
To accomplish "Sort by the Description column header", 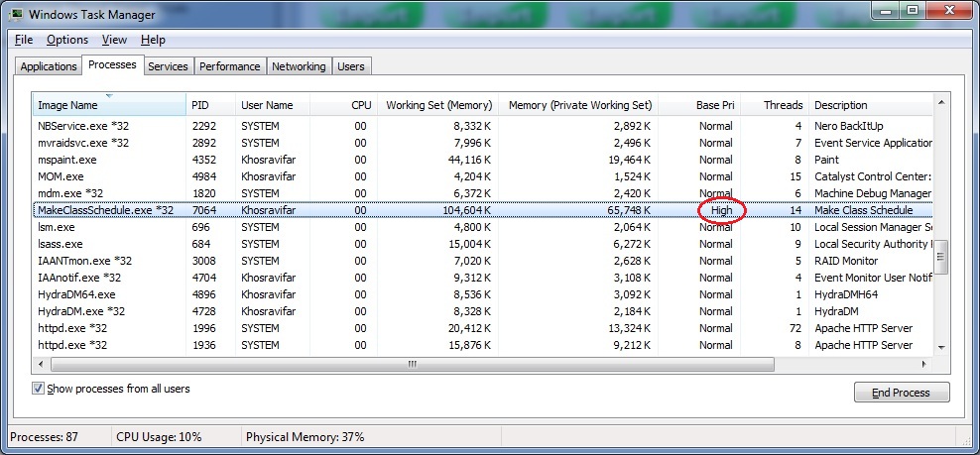I will click(x=870, y=105).
